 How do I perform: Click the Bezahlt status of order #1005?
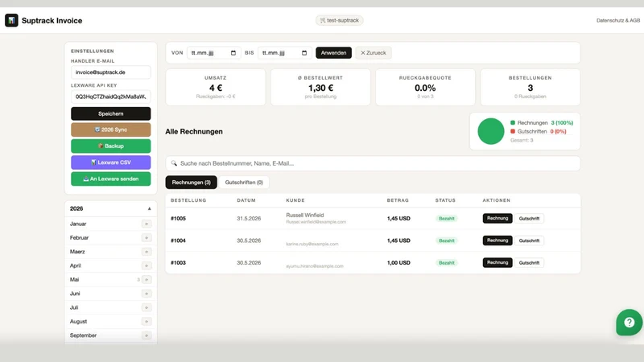coord(447,218)
